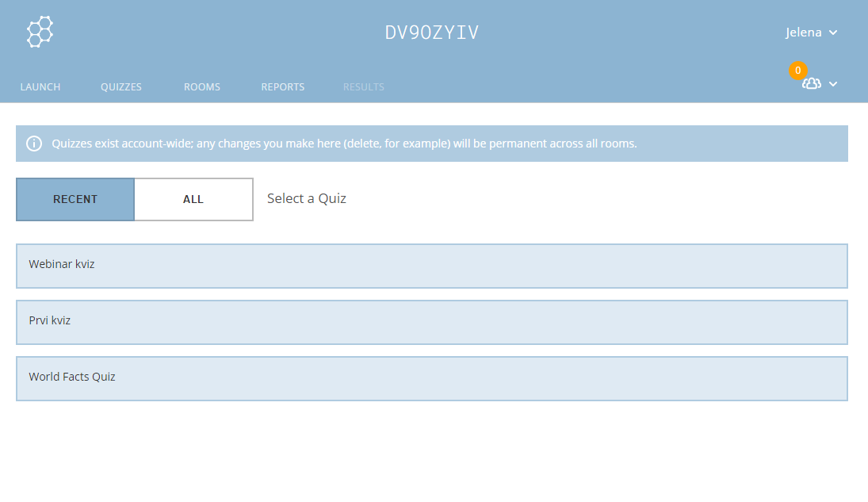The image size is (868, 502).
Task: Open the Jelena account name menu
Action: [x=804, y=33]
